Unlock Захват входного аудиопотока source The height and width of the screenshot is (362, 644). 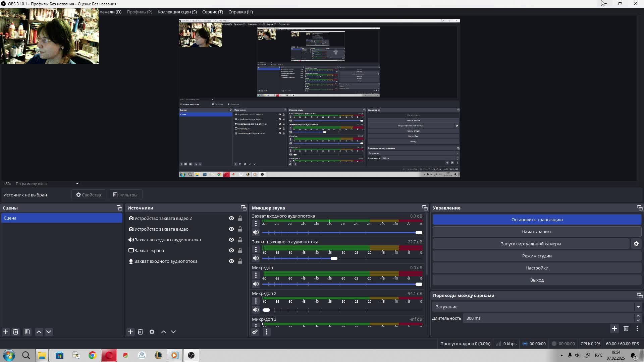coord(240,261)
